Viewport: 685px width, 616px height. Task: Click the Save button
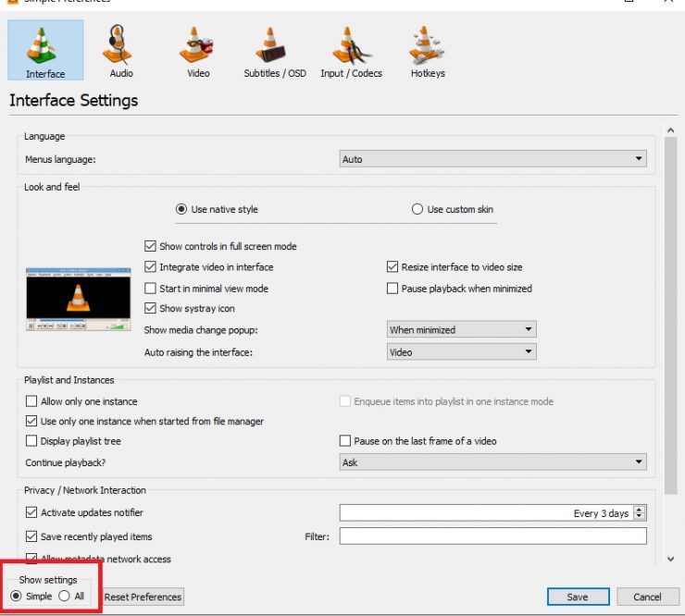click(x=578, y=597)
